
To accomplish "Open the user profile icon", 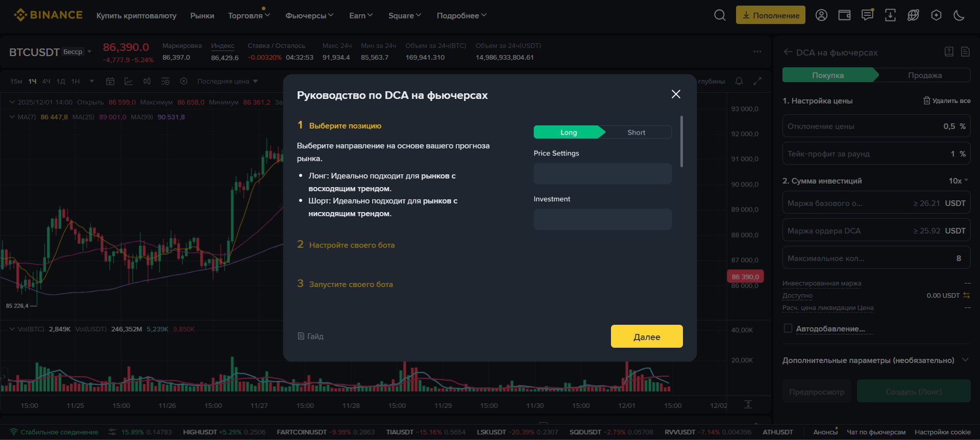I will point(821,15).
